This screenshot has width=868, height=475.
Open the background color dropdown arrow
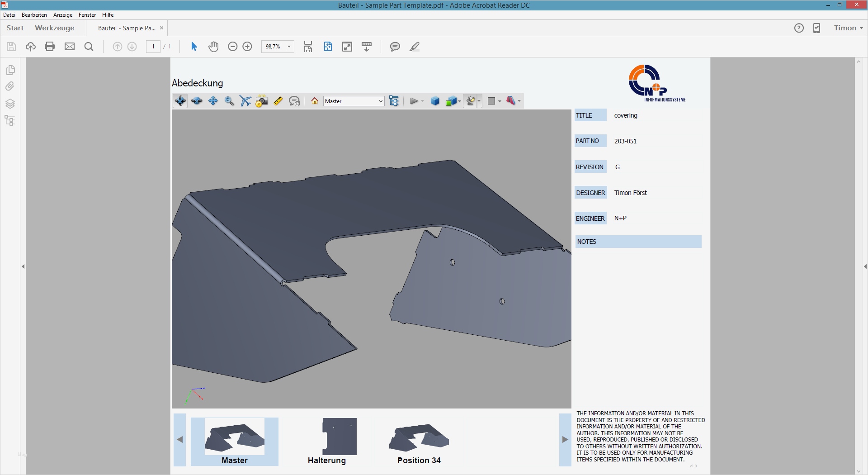pyautogui.click(x=500, y=101)
